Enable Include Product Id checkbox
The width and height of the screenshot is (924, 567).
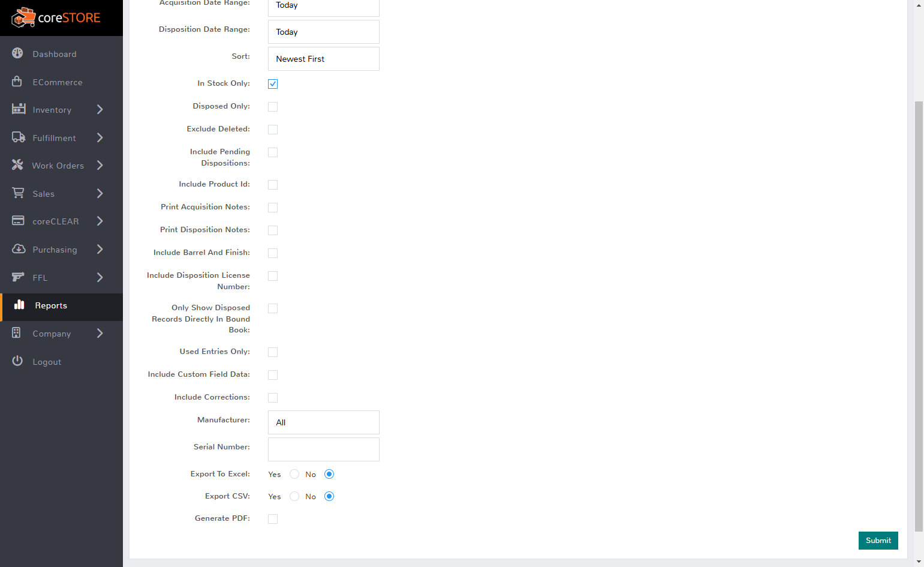coord(273,185)
